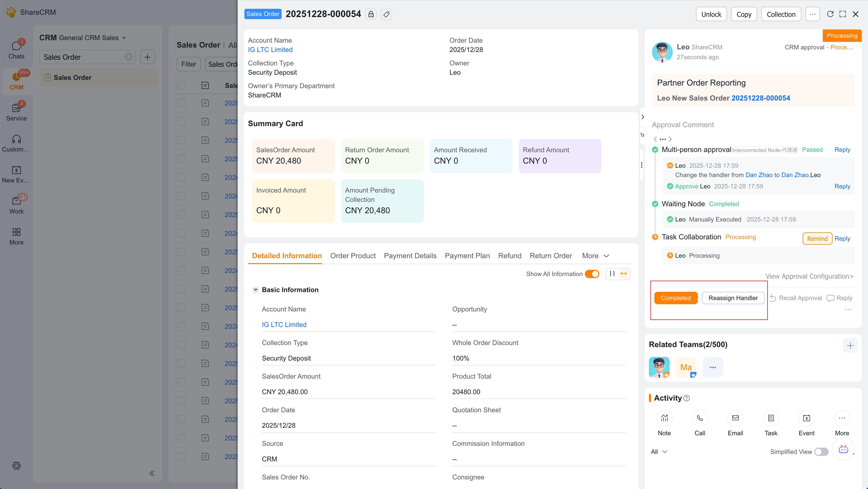This screenshot has width=868, height=489.
Task: Switch to column layout icon near Show All
Action: (612, 274)
